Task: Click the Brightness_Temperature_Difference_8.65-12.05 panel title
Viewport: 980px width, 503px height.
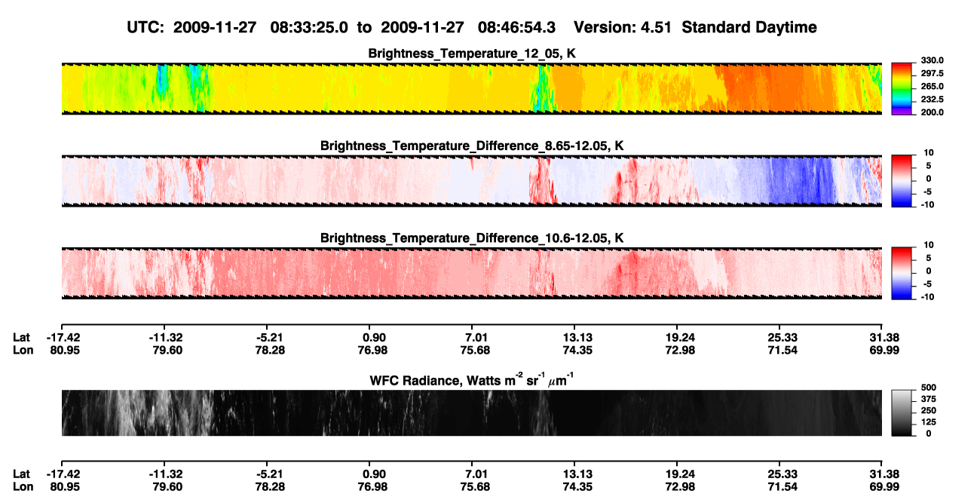Action: (472, 146)
